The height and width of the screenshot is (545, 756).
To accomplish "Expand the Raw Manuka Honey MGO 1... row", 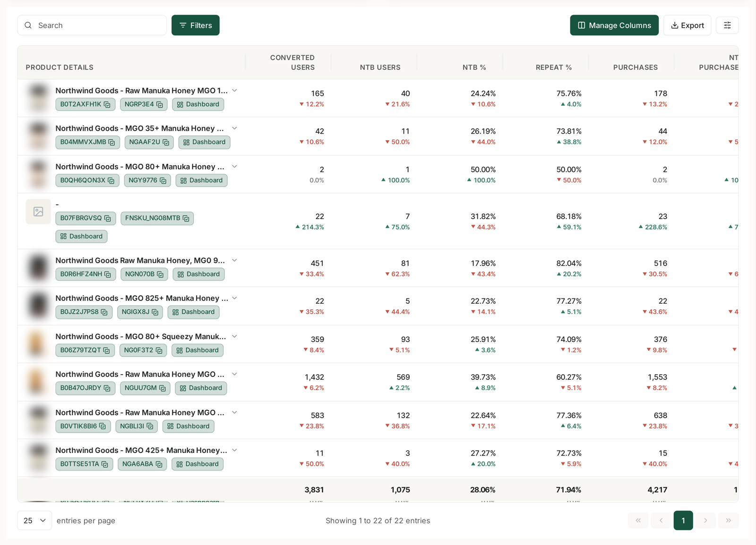I will pyautogui.click(x=234, y=90).
